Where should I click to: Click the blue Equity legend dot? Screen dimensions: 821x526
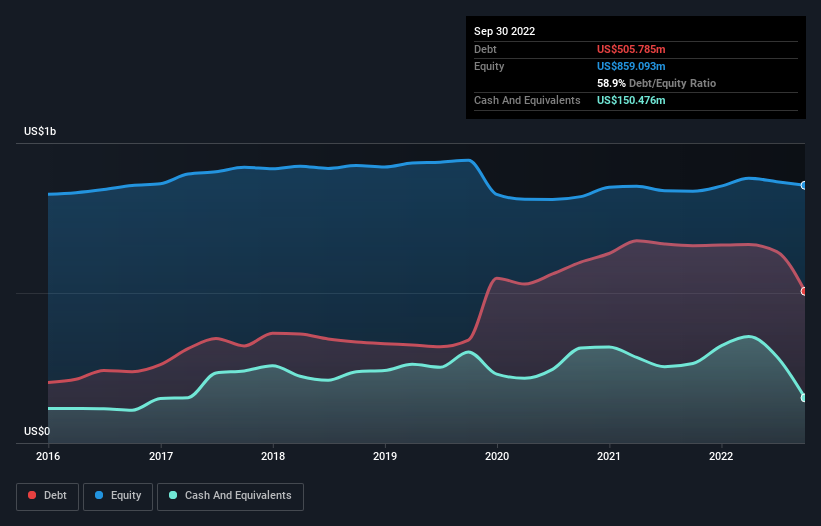(x=99, y=495)
